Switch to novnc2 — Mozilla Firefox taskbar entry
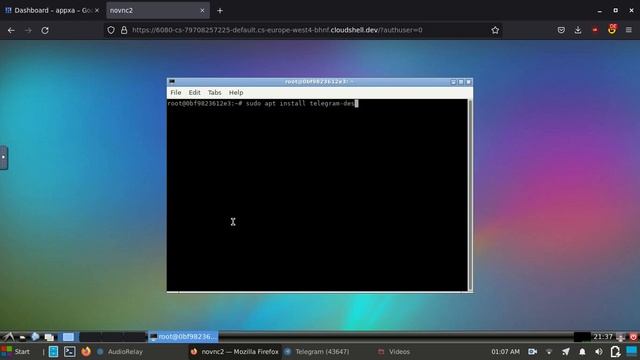 pyautogui.click(x=235, y=351)
